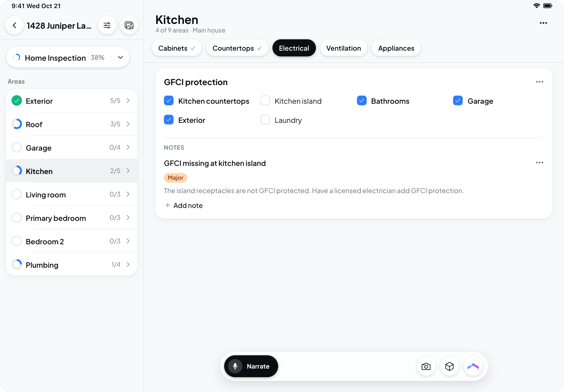The height and width of the screenshot is (392, 564).
Task: Go back using the left arrow button
Action: tap(15, 25)
